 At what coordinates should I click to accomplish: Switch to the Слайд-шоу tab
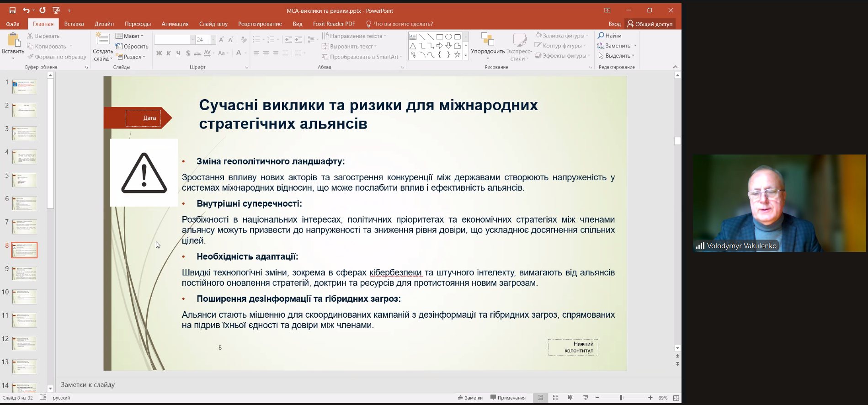click(x=213, y=24)
